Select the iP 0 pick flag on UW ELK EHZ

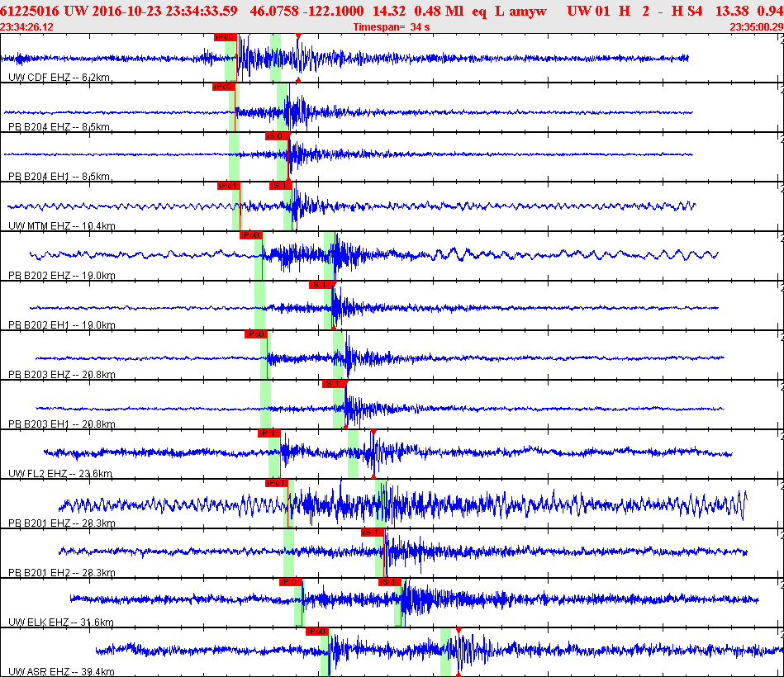(x=291, y=582)
